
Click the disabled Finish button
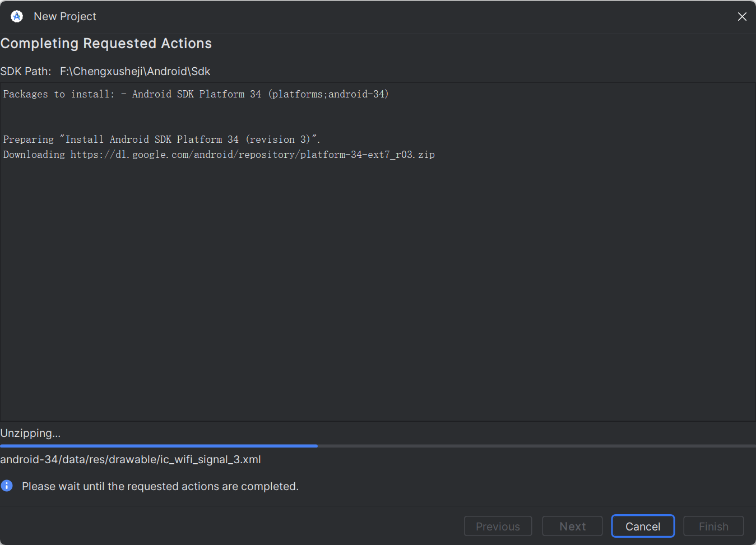click(x=713, y=526)
